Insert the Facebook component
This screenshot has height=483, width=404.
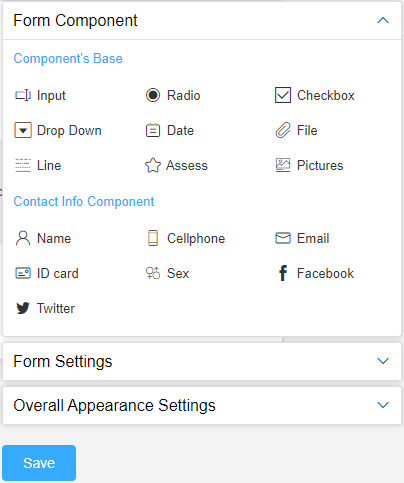315,273
